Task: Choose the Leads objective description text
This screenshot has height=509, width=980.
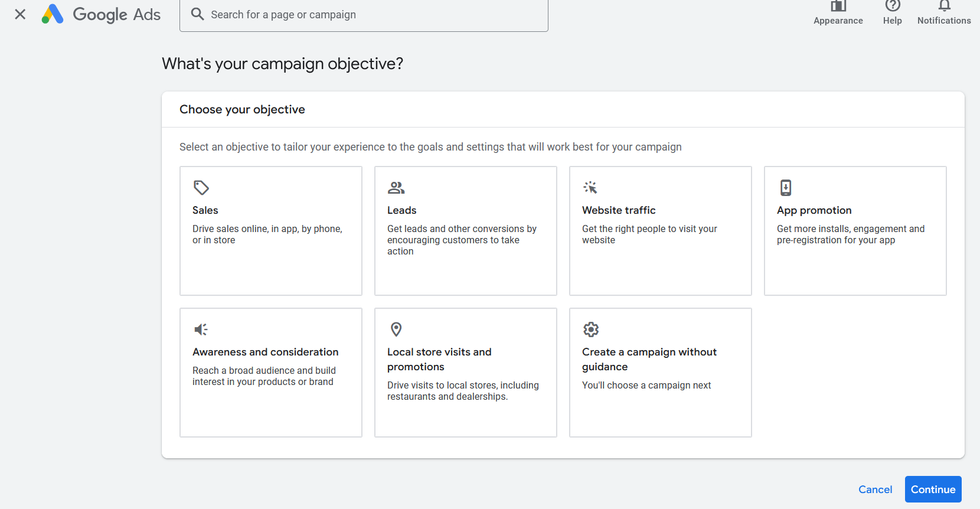Action: 461,240
